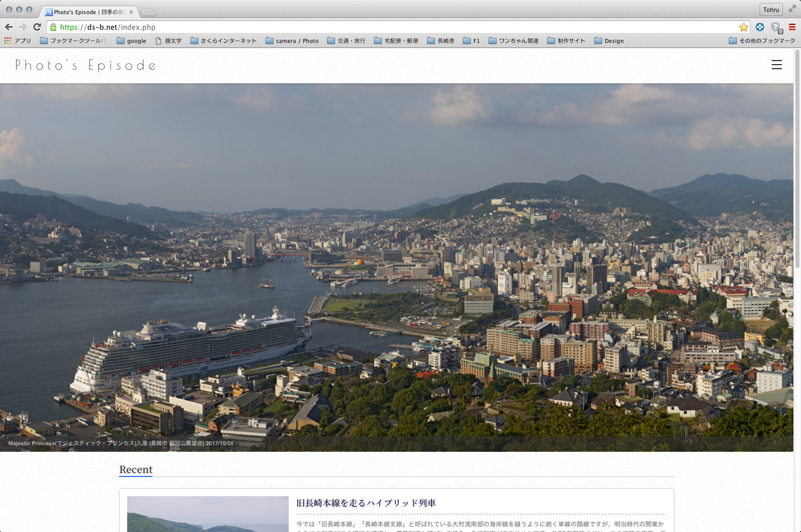Click the Tohru profile button

click(x=771, y=10)
